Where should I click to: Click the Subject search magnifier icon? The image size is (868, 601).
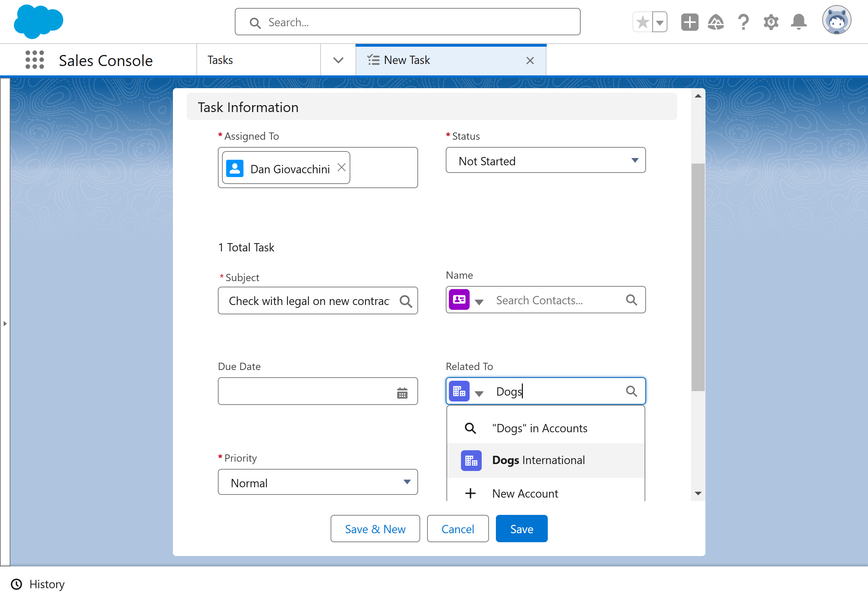click(406, 301)
